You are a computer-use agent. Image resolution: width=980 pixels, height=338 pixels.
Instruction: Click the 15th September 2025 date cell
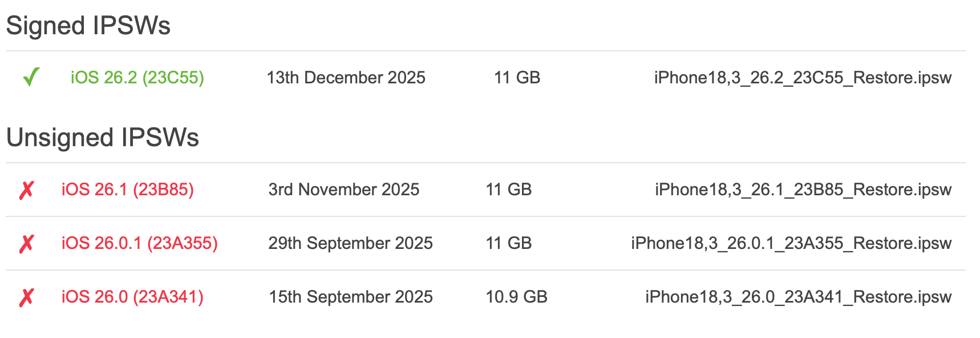(x=350, y=297)
